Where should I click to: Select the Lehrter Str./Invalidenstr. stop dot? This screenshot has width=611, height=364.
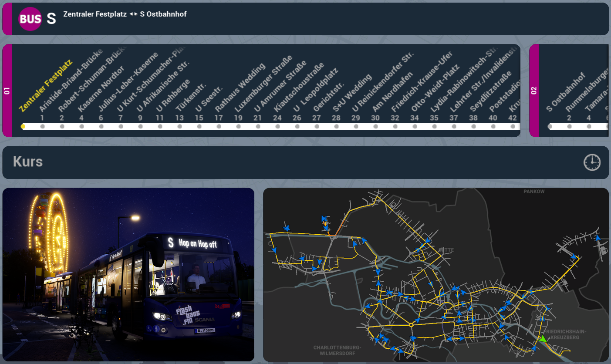454,126
